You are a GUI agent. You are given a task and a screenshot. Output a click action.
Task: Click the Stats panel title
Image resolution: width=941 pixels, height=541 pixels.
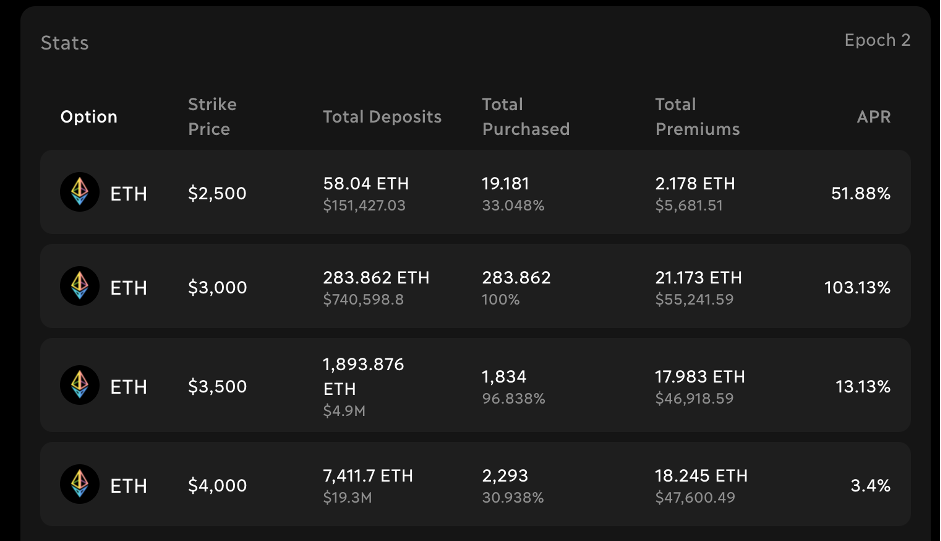click(65, 43)
